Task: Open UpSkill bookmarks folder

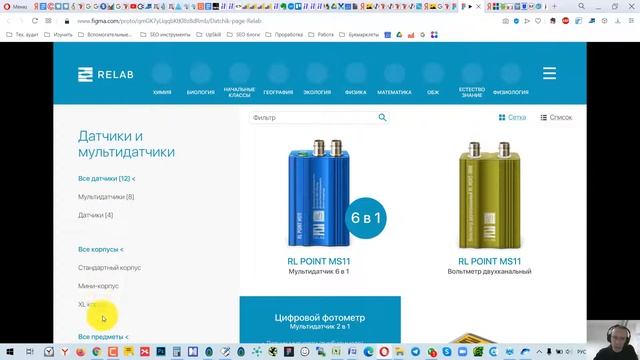Action: 209,35
